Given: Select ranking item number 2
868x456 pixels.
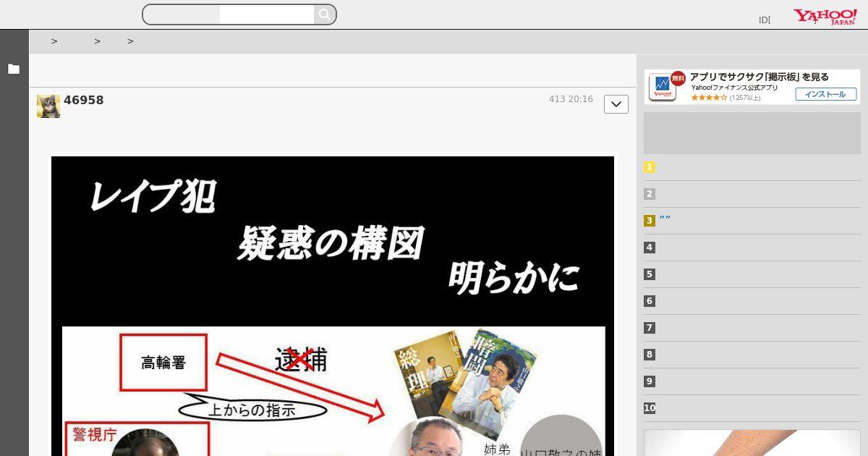Looking at the screenshot, I should click(x=650, y=194).
